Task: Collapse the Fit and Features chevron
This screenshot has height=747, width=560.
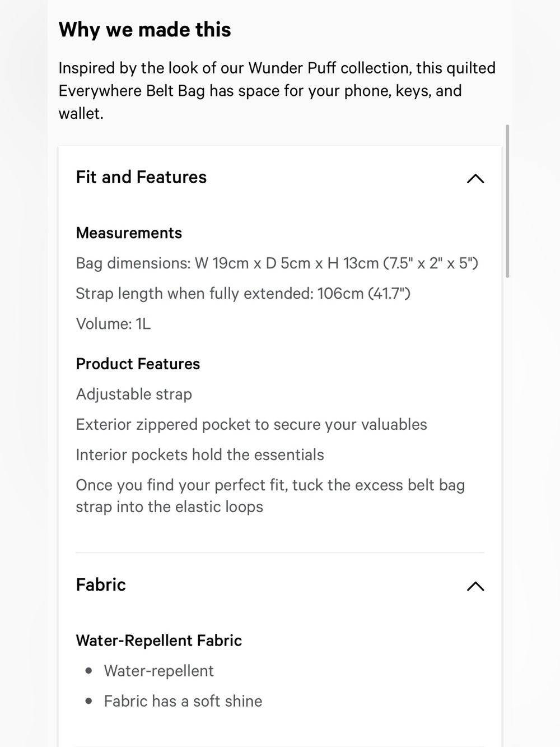Action: pyautogui.click(x=475, y=179)
